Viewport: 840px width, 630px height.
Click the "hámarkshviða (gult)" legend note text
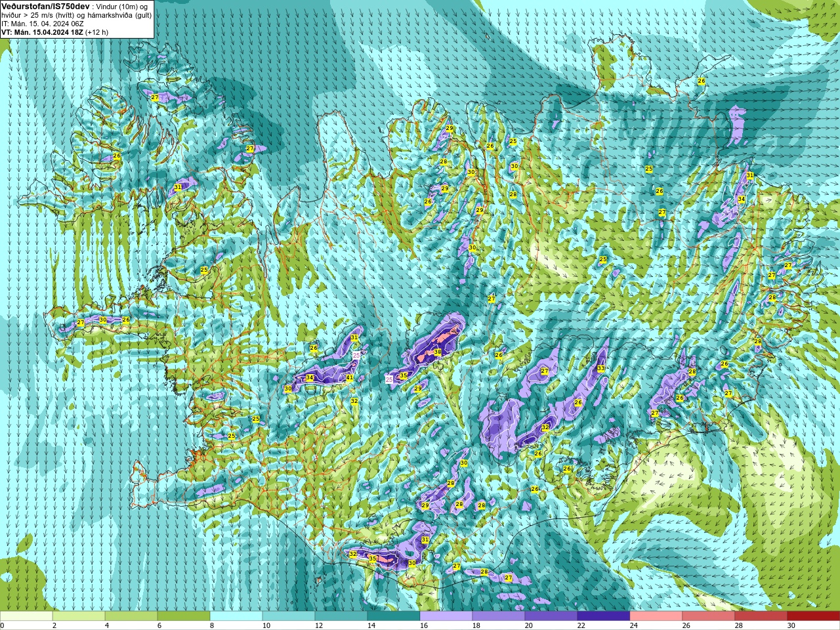tap(120, 15)
